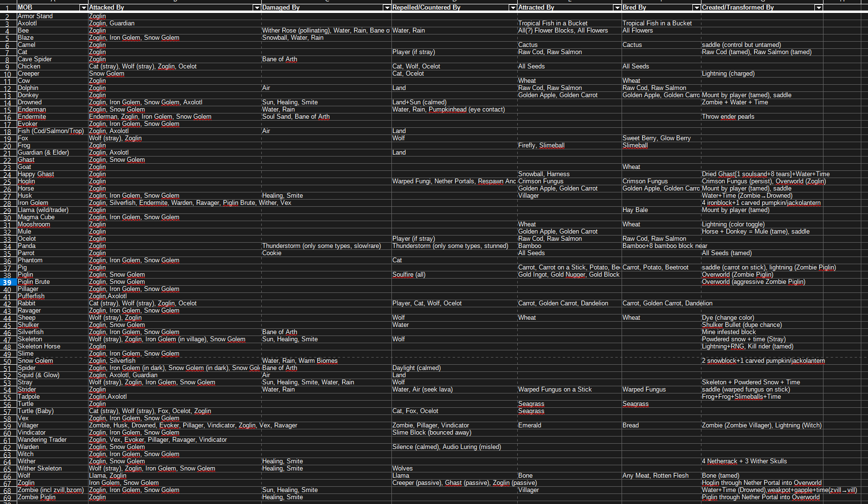The width and height of the screenshot is (868, 504).
Task: Select the 'Armor Stand' cell
Action: click(53, 16)
